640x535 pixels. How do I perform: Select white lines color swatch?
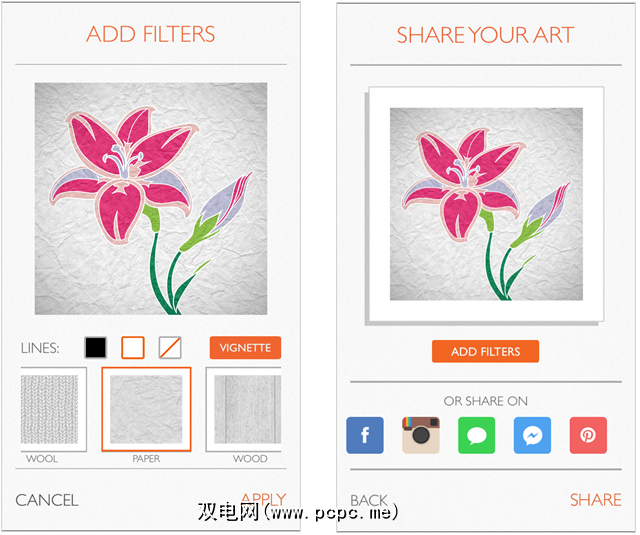133,349
